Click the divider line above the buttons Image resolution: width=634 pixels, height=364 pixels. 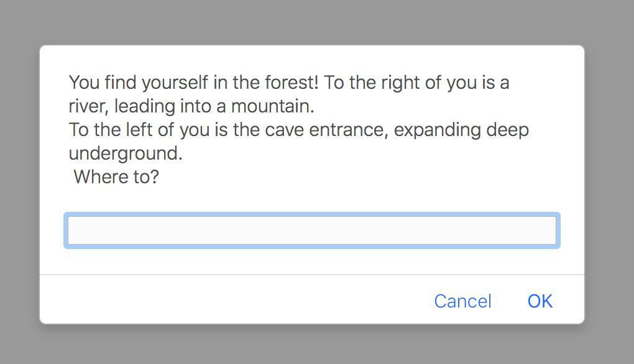tap(312, 275)
